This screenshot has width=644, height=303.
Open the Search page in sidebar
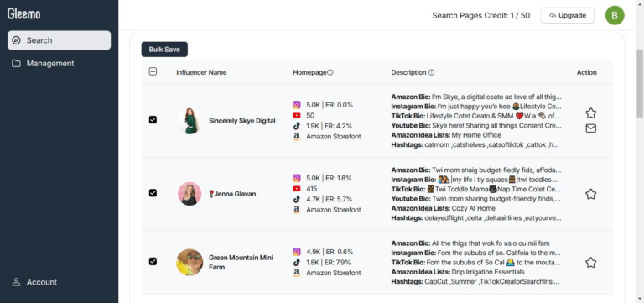click(59, 40)
